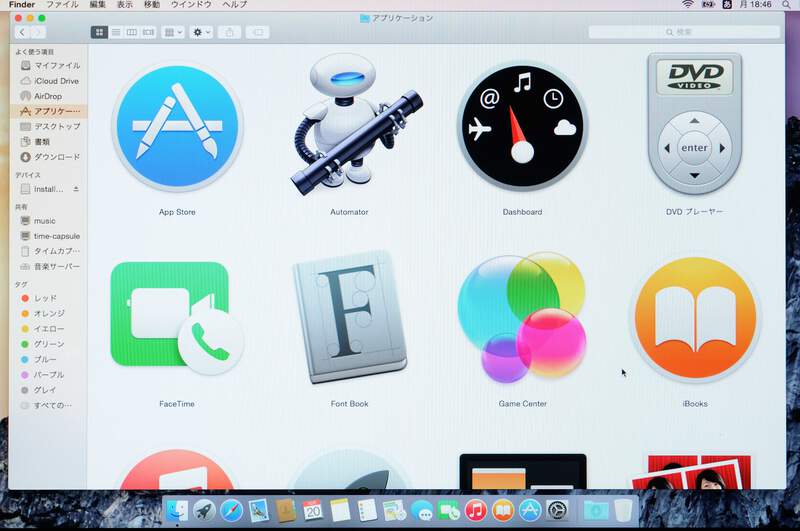The width and height of the screenshot is (800, 531).
Task: Open Mail stamp icon in Dock
Action: pos(259,510)
